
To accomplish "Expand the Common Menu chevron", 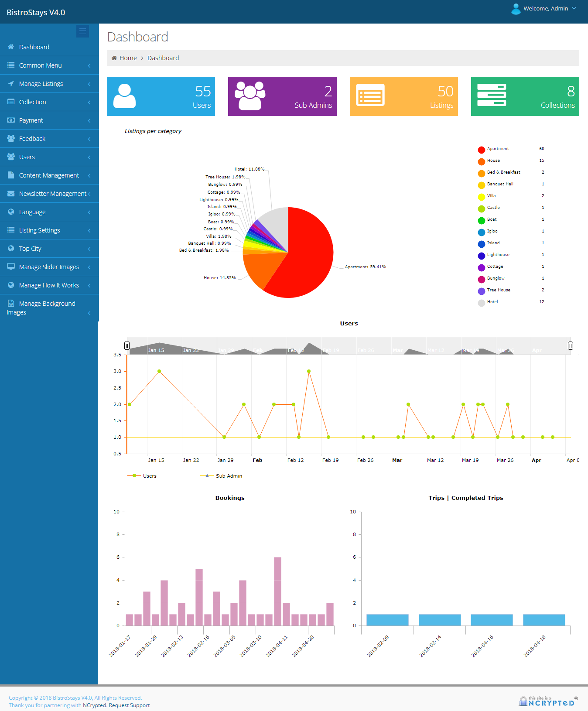I will [89, 65].
